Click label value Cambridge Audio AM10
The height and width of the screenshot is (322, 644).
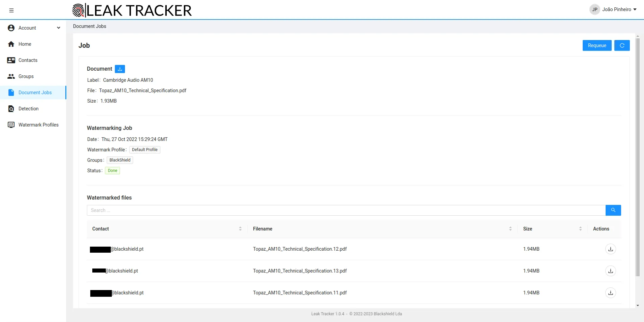(128, 80)
